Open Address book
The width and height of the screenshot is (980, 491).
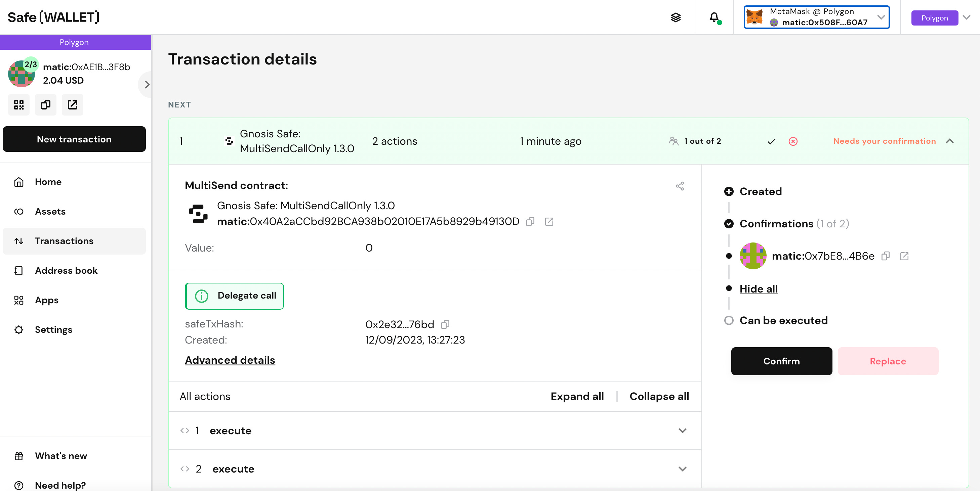pos(74,271)
